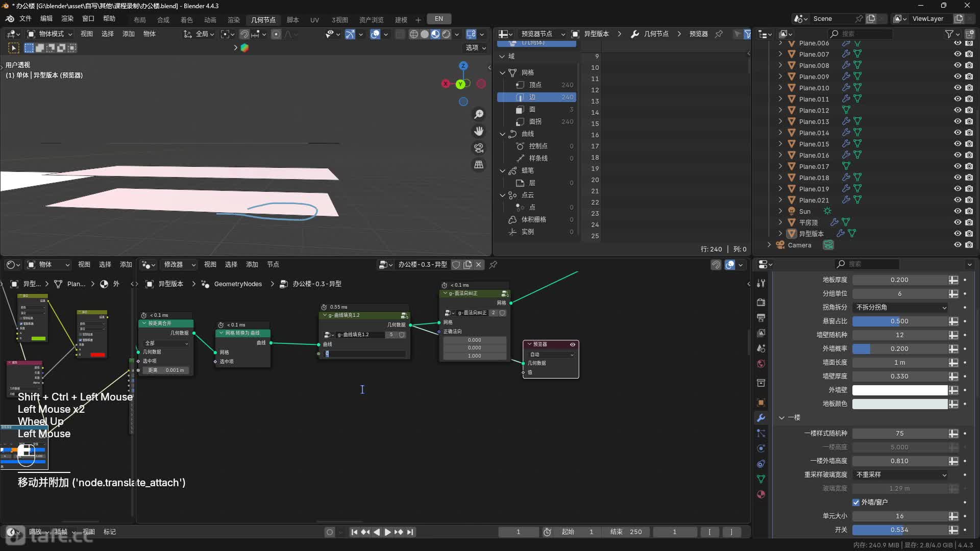Open Object Data mesh properties tab
This screenshot has height=551, width=980.
[761, 479]
